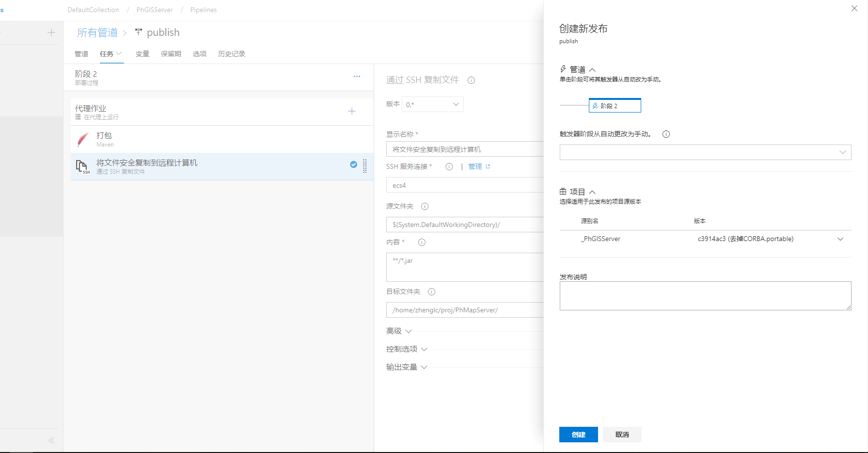Click into the 发布说明 text area

click(x=705, y=296)
